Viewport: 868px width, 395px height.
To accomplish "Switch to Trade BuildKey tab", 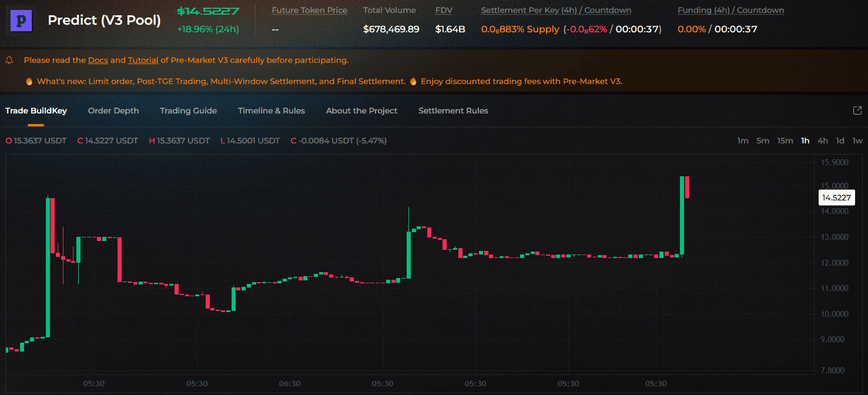I will click(36, 111).
